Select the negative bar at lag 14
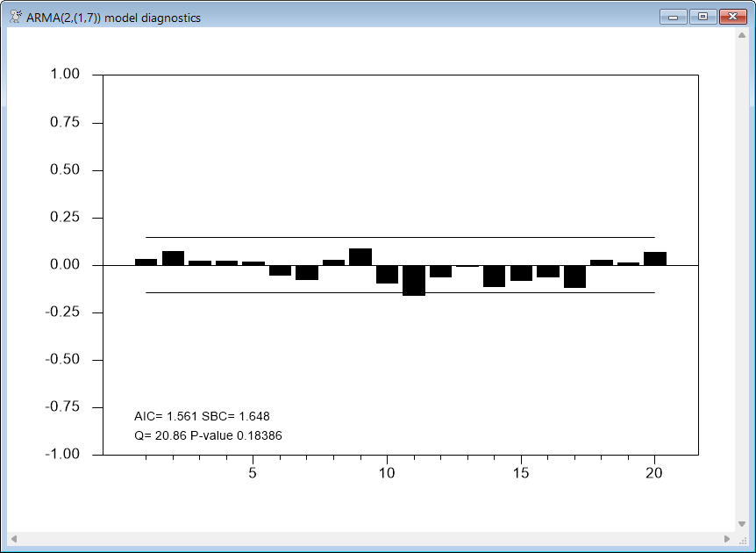Screen dimensions: 756x553 click(x=495, y=276)
